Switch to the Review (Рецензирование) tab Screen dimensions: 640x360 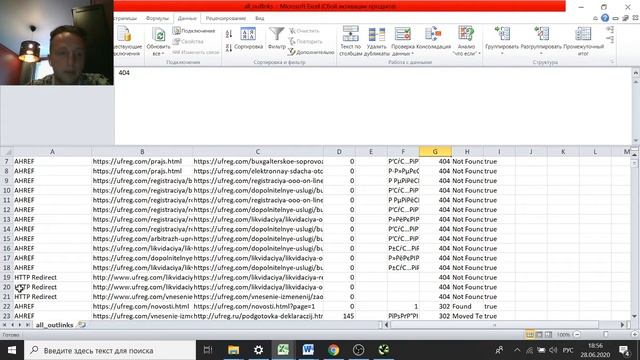226,18
